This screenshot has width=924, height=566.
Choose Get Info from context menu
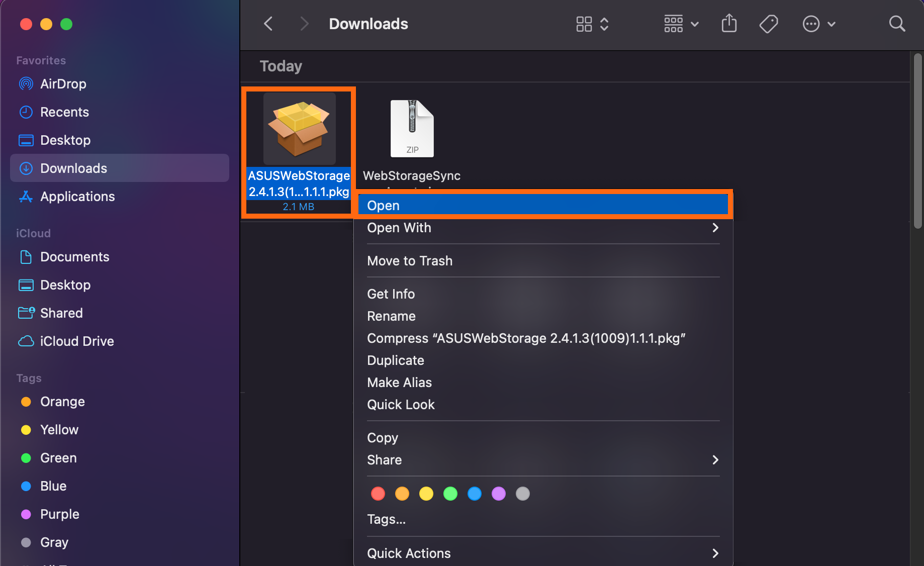[543, 294]
